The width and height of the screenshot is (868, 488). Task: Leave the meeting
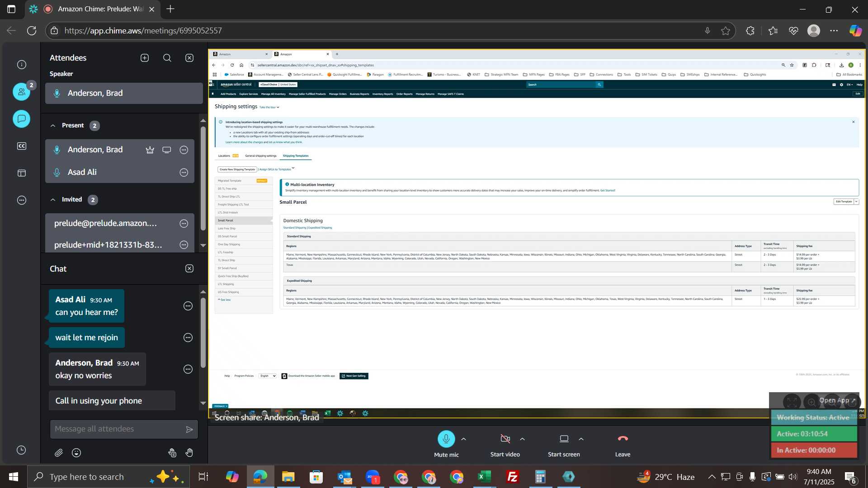623,439
